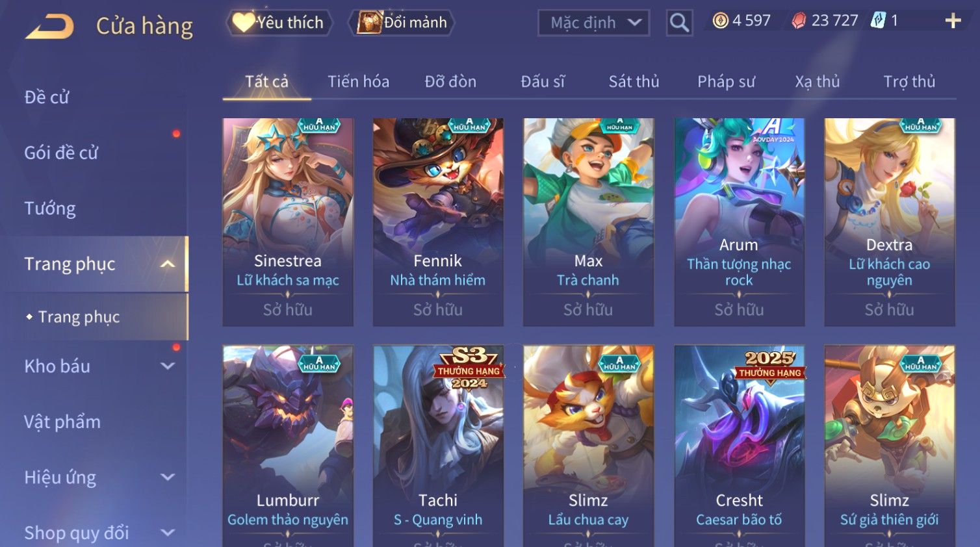Open Gói đề cử in sidebar
The height and width of the screenshot is (547, 980).
click(x=61, y=153)
